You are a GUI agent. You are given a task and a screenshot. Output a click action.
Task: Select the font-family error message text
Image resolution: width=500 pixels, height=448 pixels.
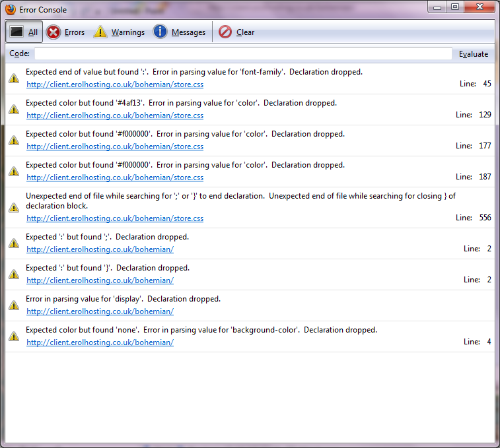[194, 72]
